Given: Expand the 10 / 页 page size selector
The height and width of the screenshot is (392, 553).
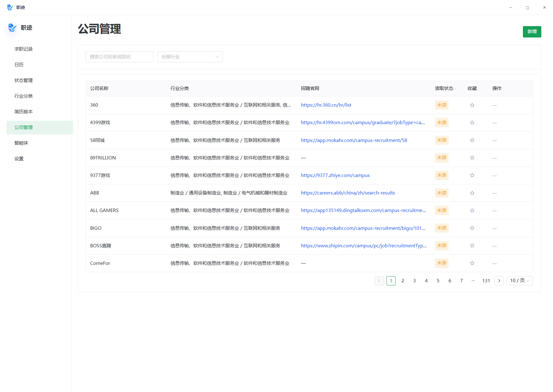Looking at the screenshot, I should (520, 281).
